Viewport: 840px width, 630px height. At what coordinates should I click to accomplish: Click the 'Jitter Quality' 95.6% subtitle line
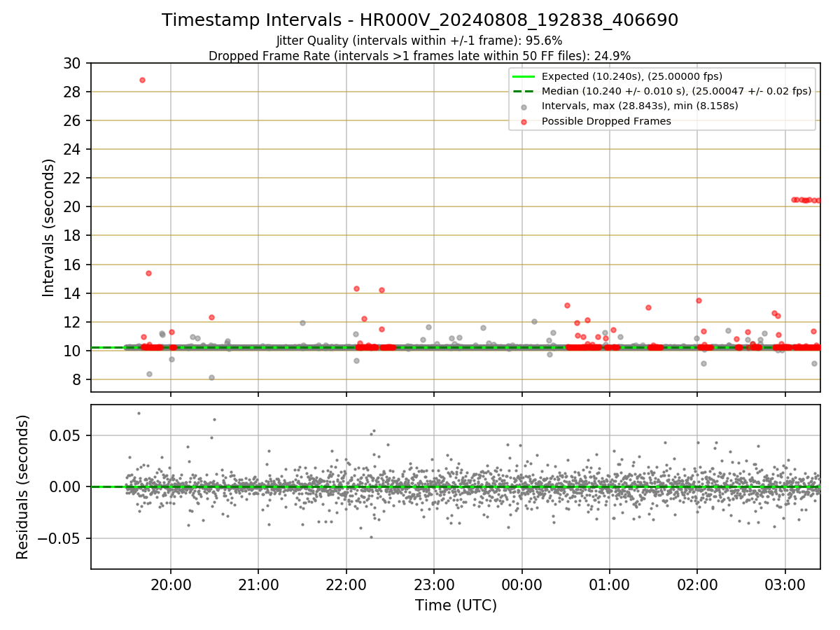[420, 41]
